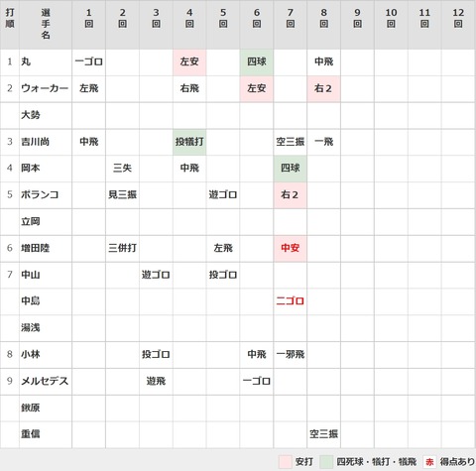
Task: Click ウォーカー's 8回 result 右2
Action: click(323, 88)
